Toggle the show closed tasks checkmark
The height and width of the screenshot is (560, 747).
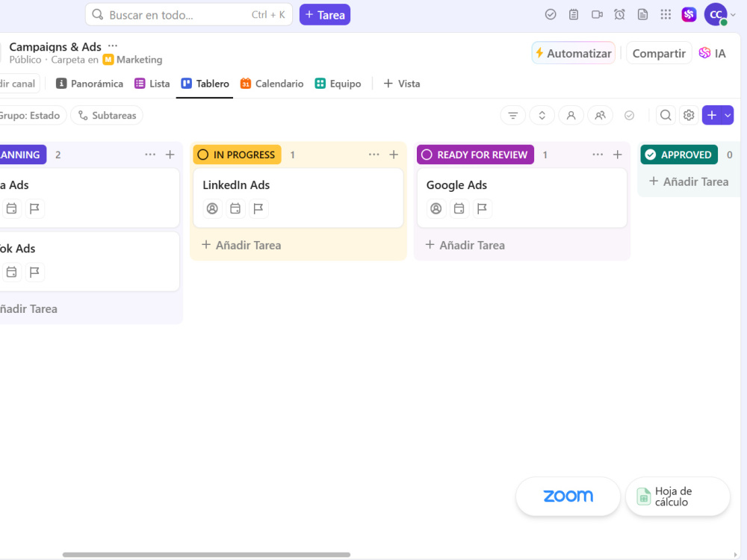[629, 115]
